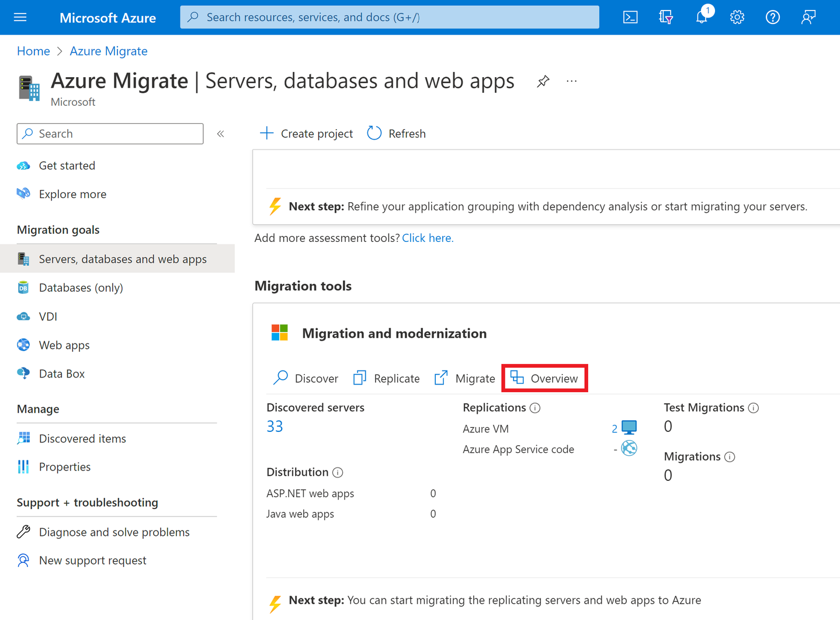Screen dimensions: 840x620
Task: Go to the Home breadcrumb
Action: pos(33,51)
